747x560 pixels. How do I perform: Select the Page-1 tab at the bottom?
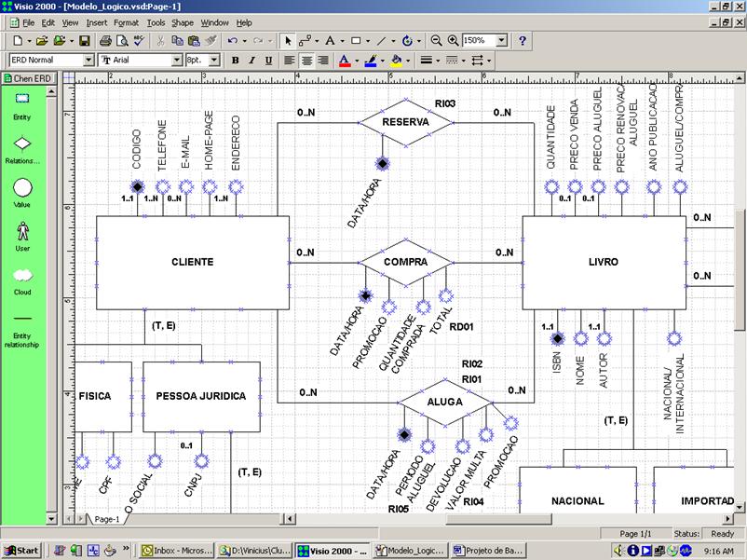point(108,518)
